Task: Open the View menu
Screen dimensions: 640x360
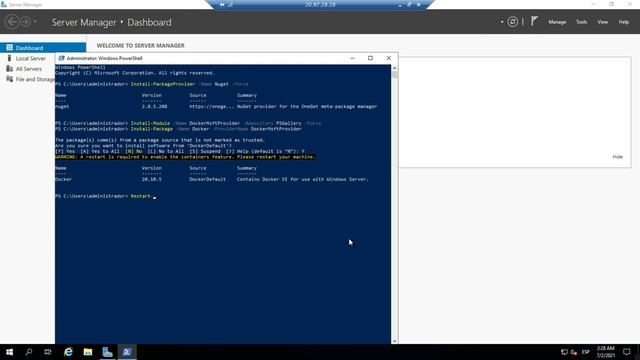Action: tap(602, 22)
